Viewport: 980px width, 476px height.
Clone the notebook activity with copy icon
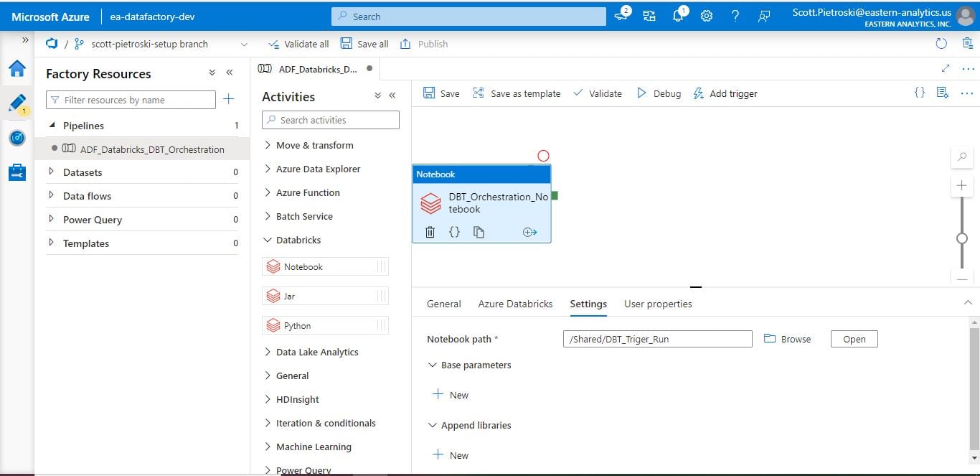[479, 232]
